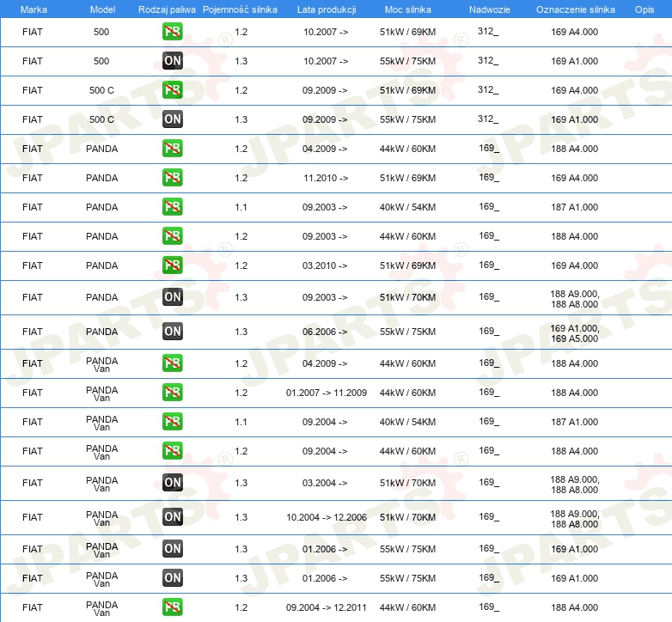672x622 pixels.
Task: Click production date 01.2007 -> 11.2009
Action: (327, 393)
